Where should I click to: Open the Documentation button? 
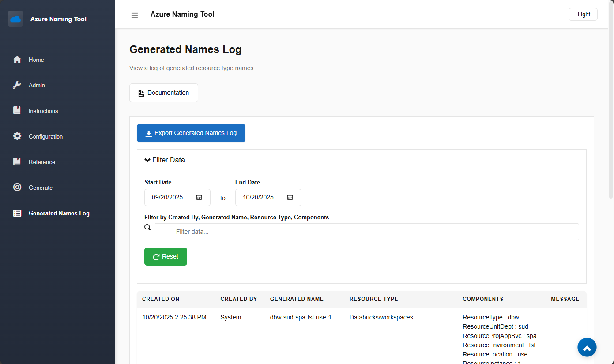point(163,93)
